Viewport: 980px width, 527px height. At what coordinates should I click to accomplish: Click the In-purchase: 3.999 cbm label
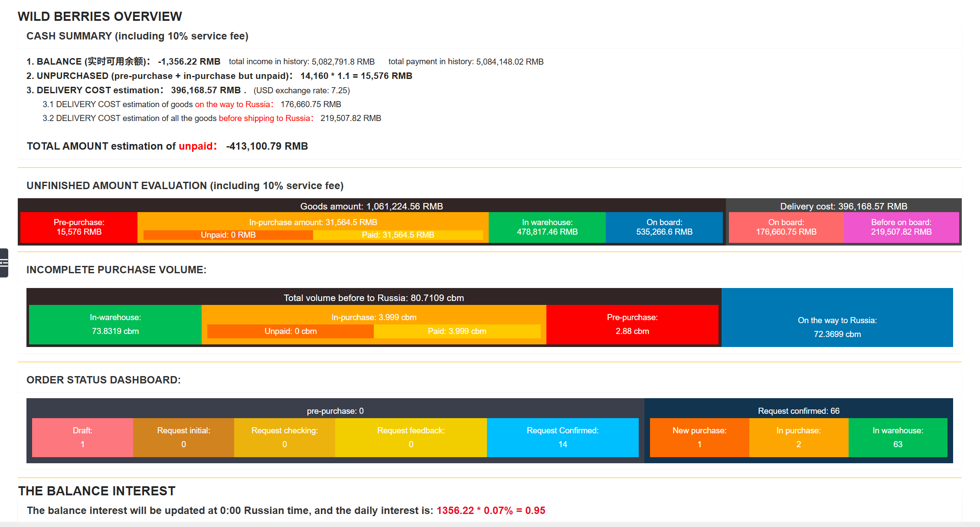pos(374,317)
